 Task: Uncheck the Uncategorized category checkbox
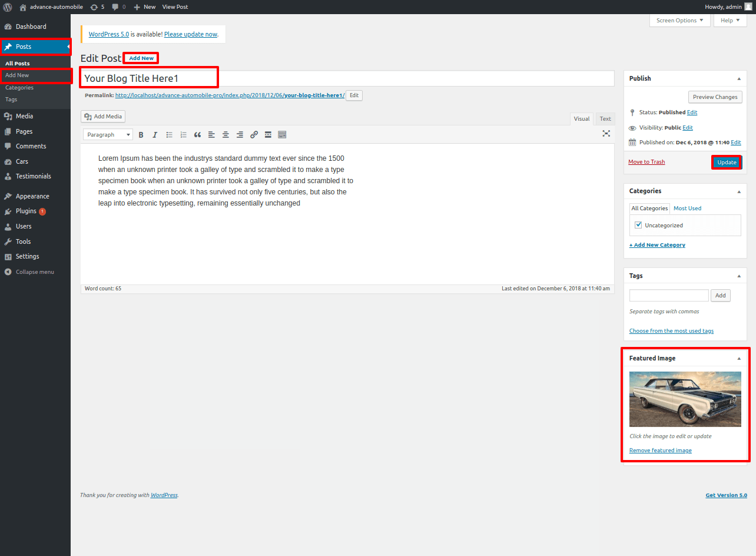[638, 225]
